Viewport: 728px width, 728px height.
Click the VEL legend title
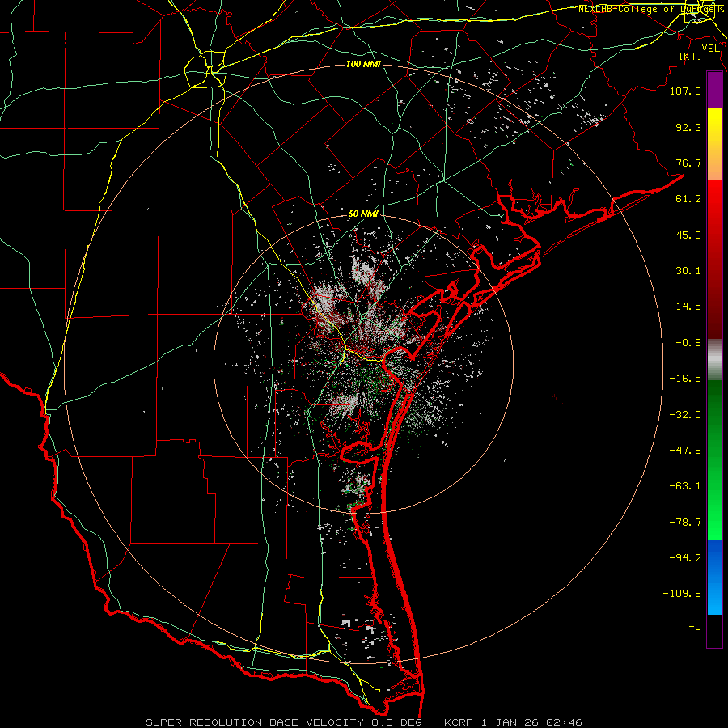[710, 49]
